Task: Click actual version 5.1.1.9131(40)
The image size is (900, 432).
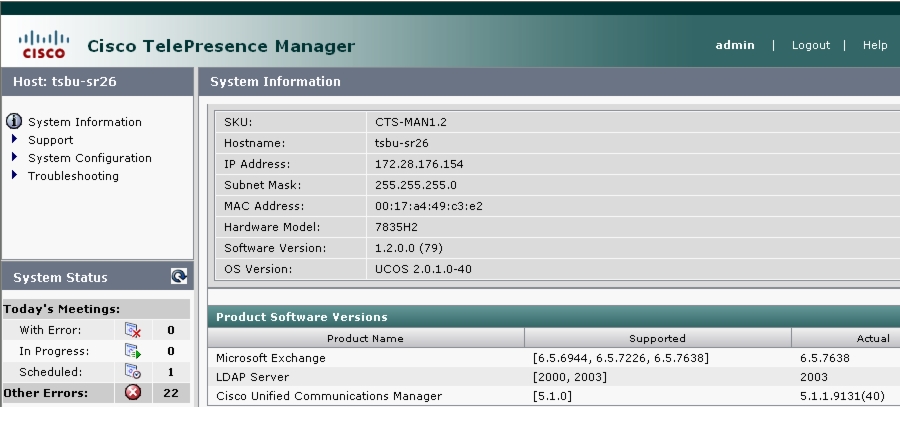Action: 842,396
